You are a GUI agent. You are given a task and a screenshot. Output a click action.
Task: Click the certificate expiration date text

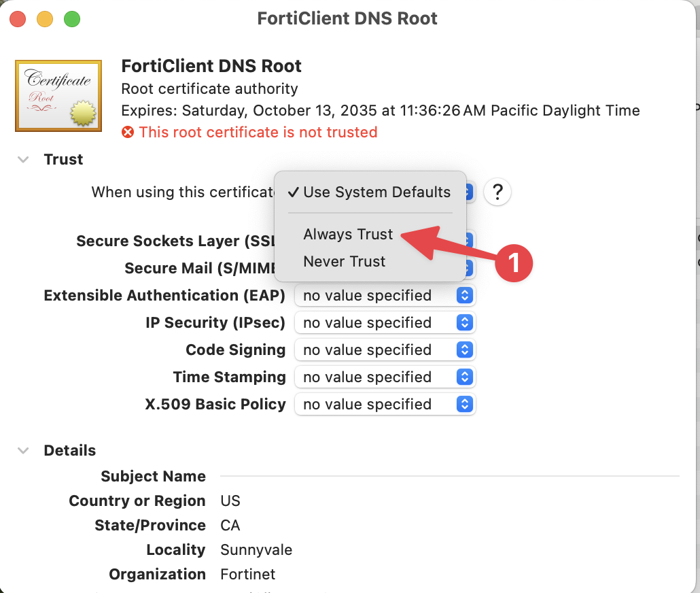click(x=380, y=110)
